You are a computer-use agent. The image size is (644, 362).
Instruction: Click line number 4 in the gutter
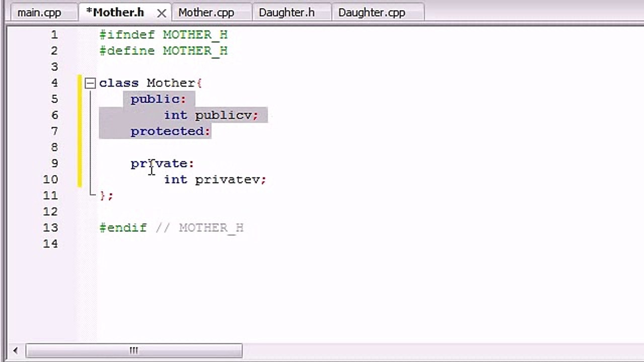(x=54, y=83)
